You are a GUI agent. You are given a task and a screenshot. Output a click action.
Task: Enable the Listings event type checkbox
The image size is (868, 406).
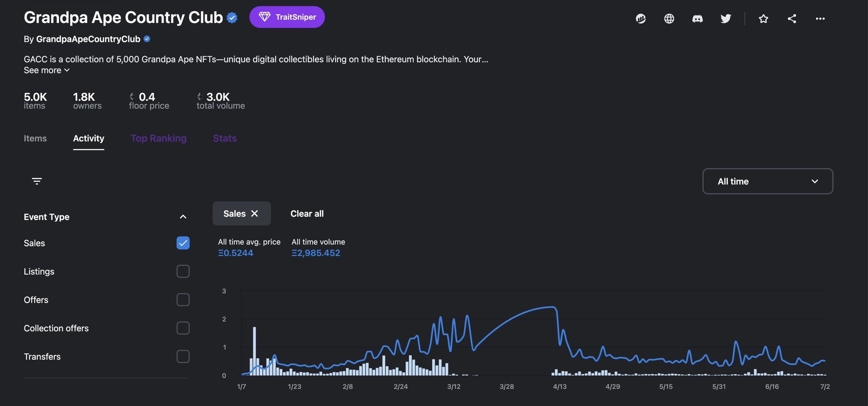[x=183, y=271]
